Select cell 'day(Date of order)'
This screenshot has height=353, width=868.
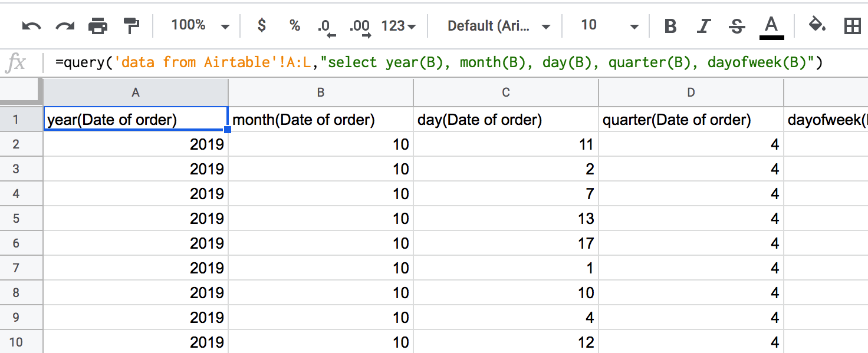coord(506,120)
